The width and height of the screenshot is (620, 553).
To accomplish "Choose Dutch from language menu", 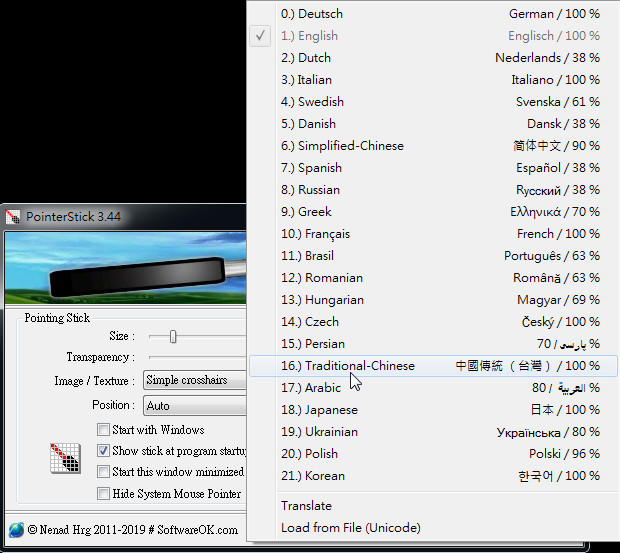I will click(433, 58).
